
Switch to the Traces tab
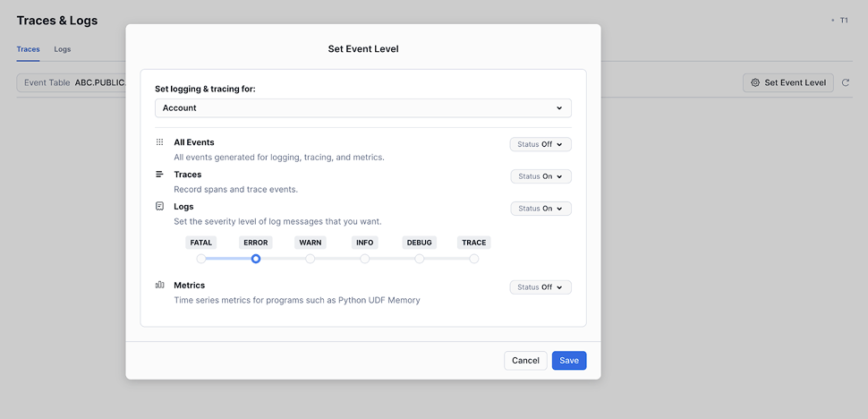point(28,49)
